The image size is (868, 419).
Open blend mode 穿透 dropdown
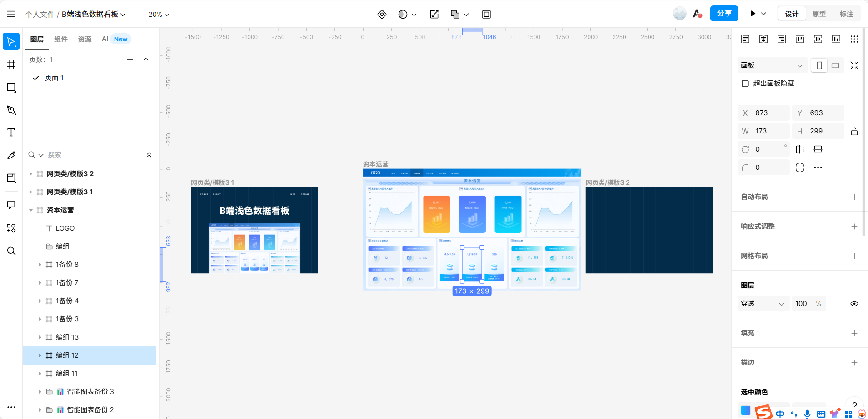763,304
